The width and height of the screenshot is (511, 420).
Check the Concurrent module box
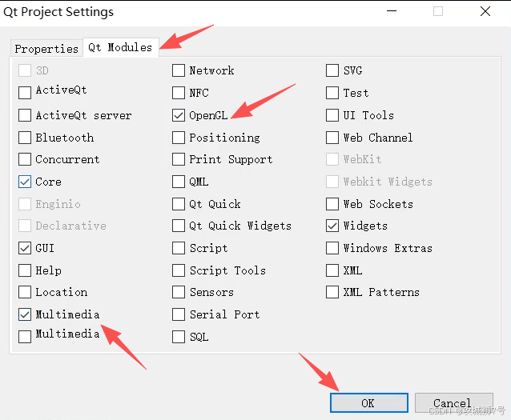(25, 159)
